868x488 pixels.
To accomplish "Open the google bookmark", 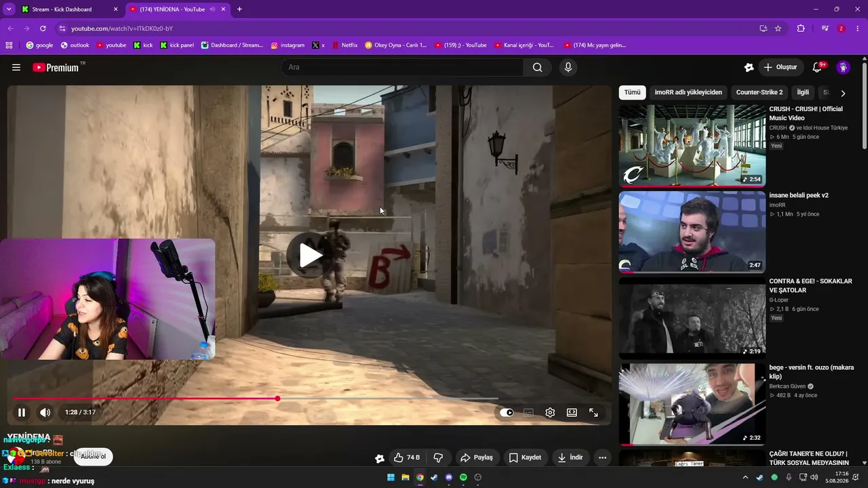I will (39, 45).
